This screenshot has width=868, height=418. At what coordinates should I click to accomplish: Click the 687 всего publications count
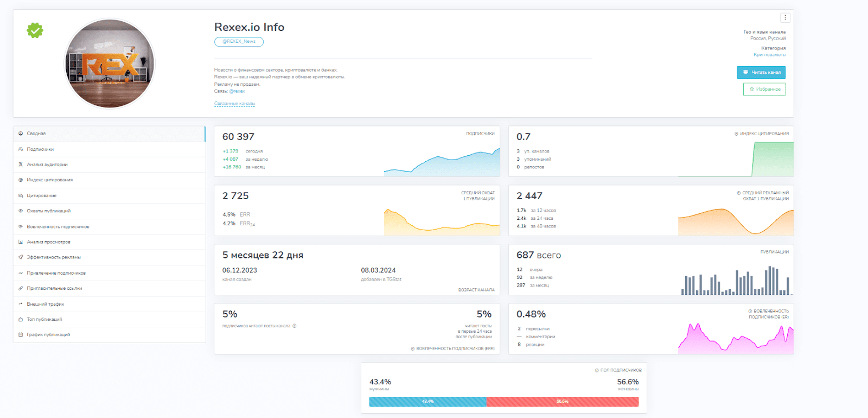coord(539,255)
